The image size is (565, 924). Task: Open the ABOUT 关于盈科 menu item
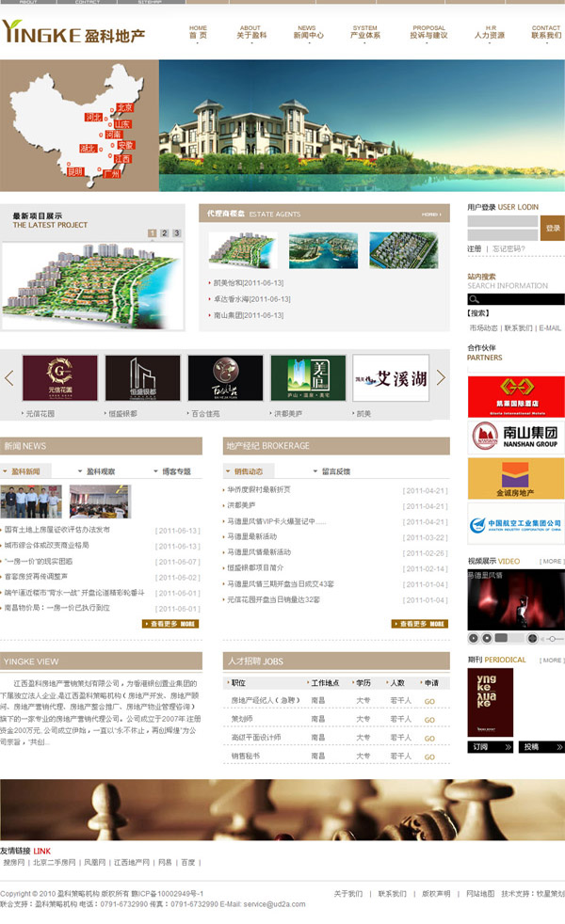251,32
